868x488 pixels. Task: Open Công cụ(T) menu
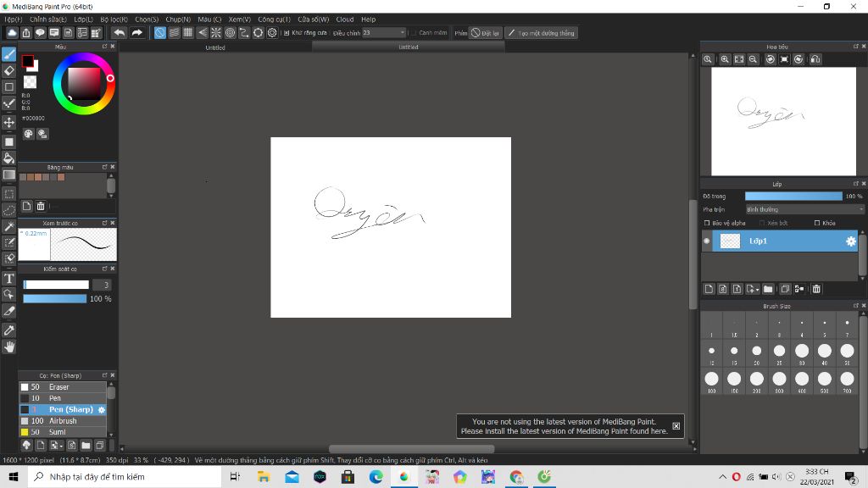tap(274, 19)
